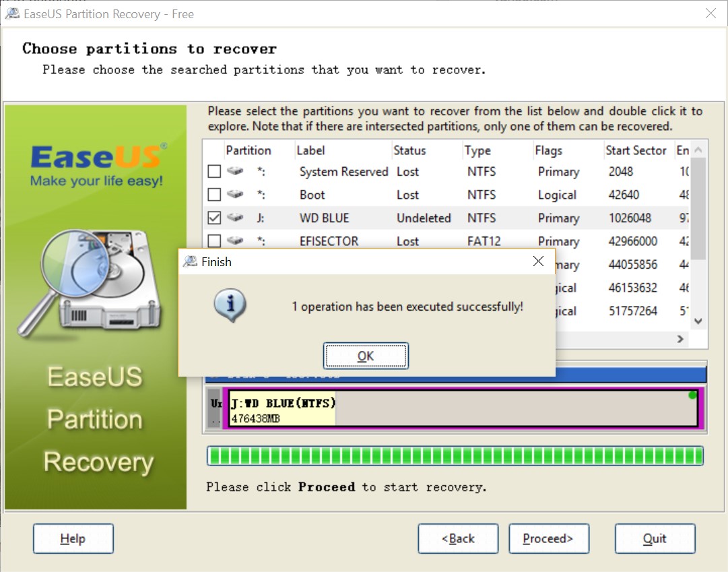Check the Boot partition checkbox

click(214, 195)
